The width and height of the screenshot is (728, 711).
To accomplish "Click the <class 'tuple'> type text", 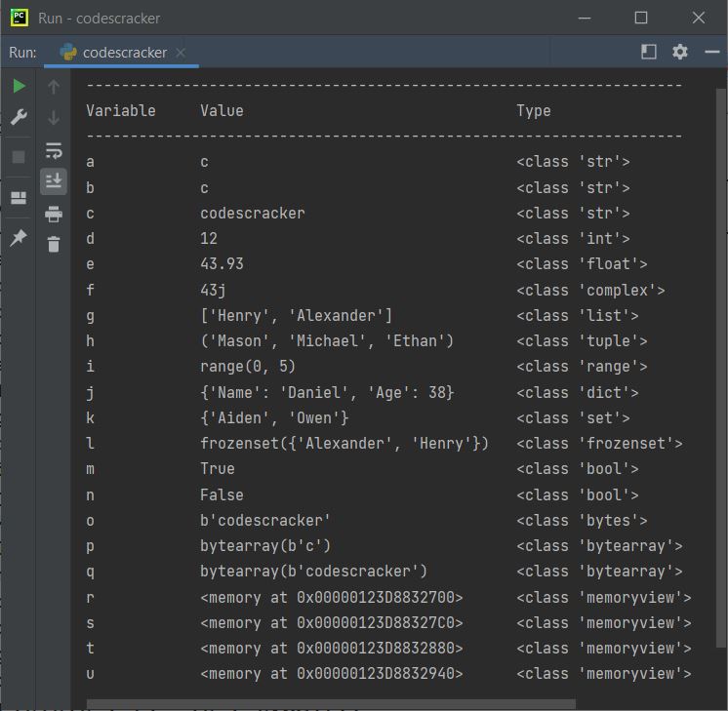I will (582, 341).
